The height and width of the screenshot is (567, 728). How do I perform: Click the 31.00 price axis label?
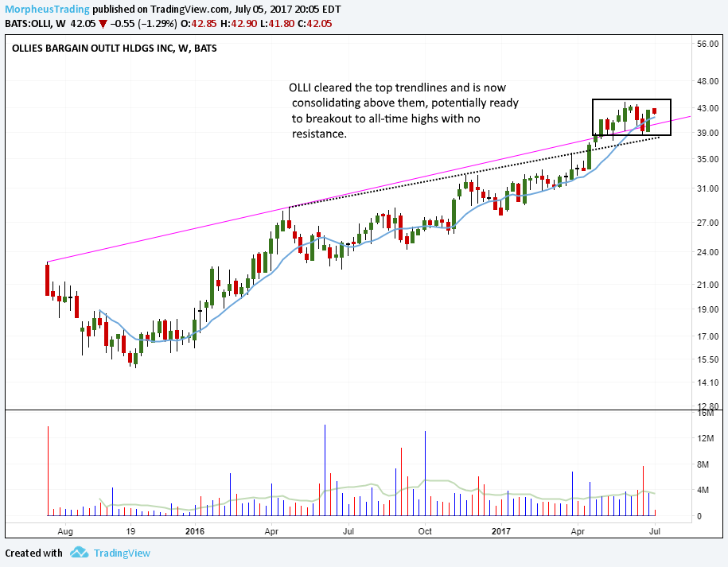tap(707, 188)
